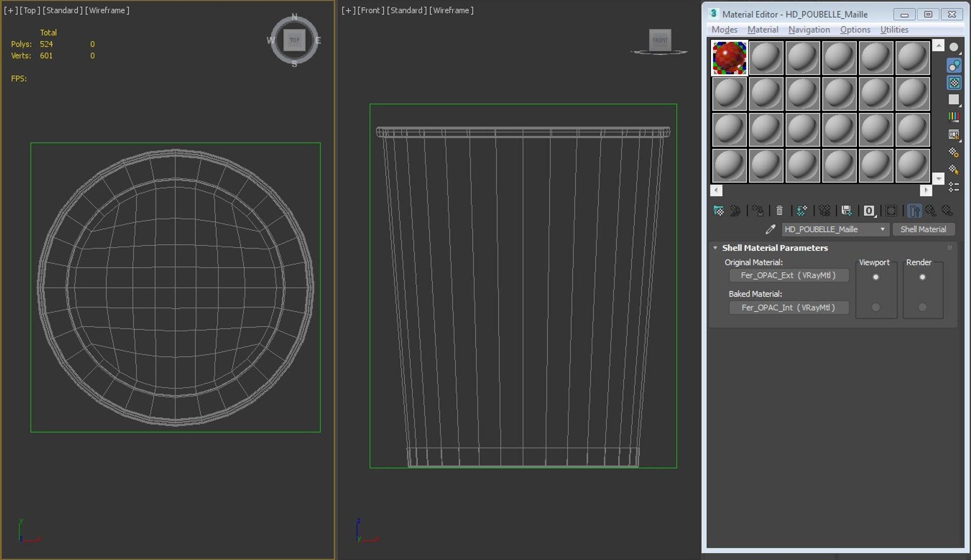Click sample slots scroll down arrow
Screen dimensions: 971x560
938,178
